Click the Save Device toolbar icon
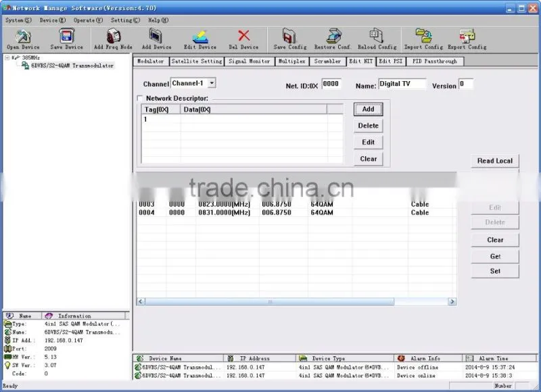 coord(66,36)
